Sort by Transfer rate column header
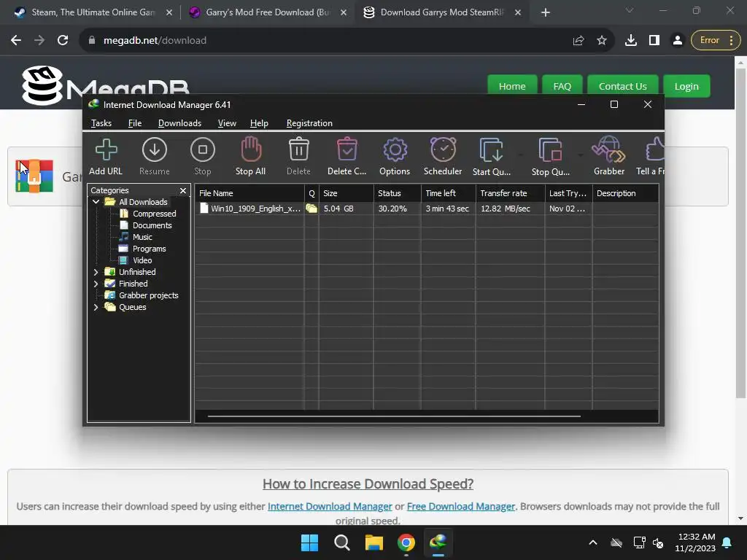The image size is (747, 560). point(510,193)
